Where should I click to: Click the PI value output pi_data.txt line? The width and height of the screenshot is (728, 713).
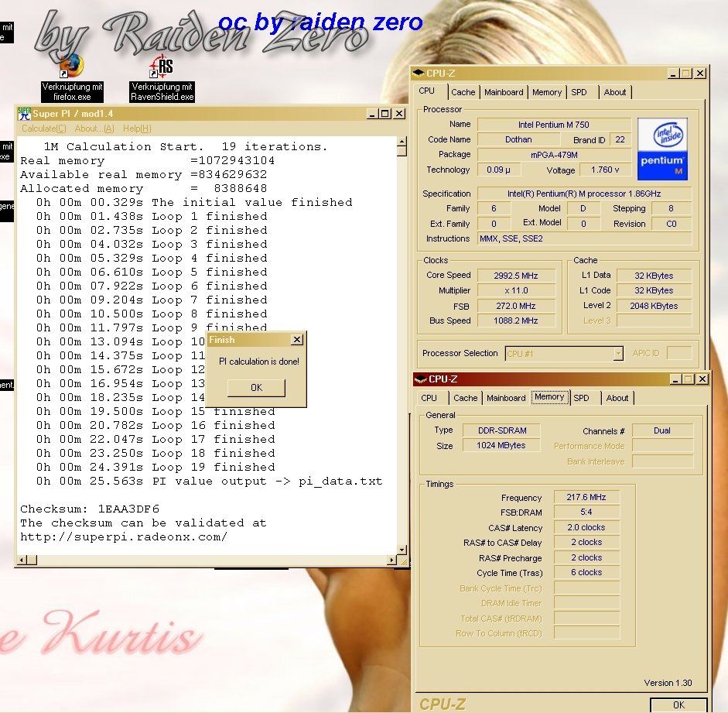coord(210,482)
